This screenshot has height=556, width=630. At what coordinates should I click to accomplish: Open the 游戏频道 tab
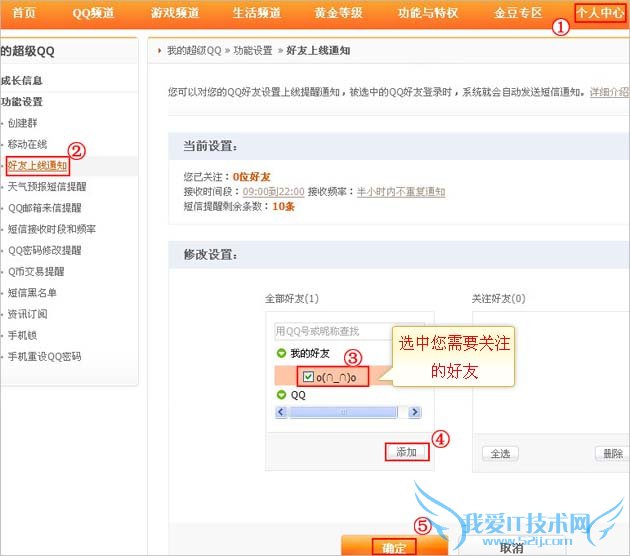[x=175, y=13]
